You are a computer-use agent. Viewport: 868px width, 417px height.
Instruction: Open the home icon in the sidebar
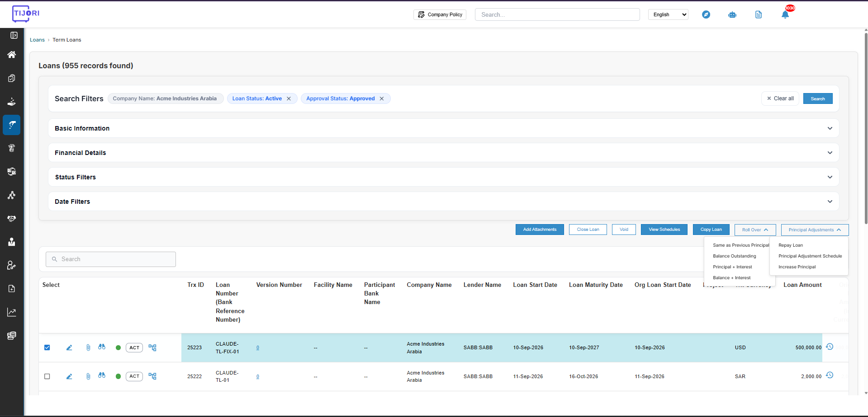[x=12, y=55]
